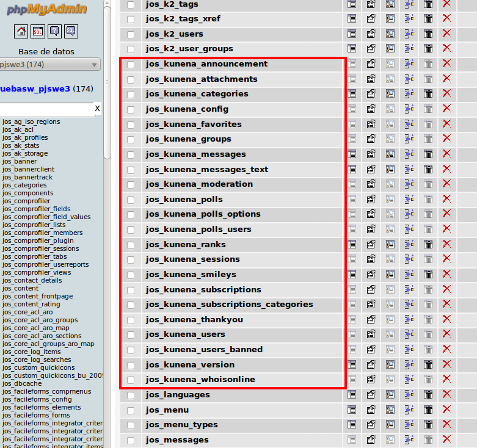Open structure of jos_menu table

371,410
